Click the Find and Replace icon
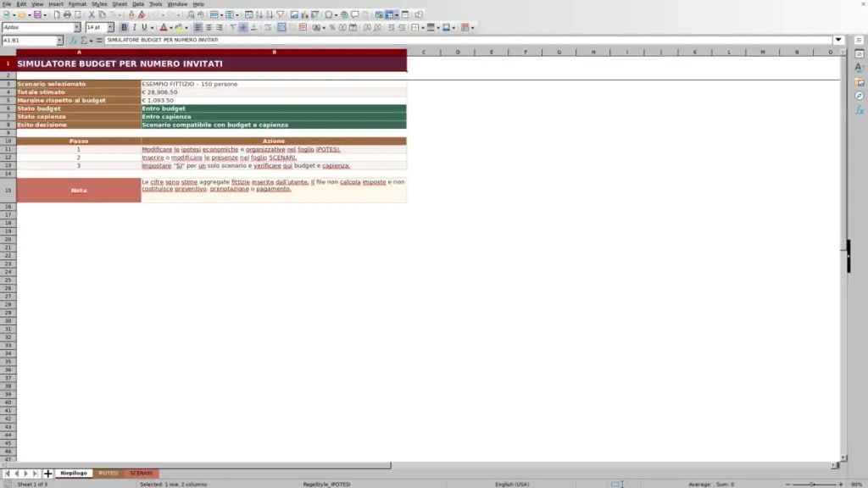The height and width of the screenshot is (488, 868). [x=191, y=15]
